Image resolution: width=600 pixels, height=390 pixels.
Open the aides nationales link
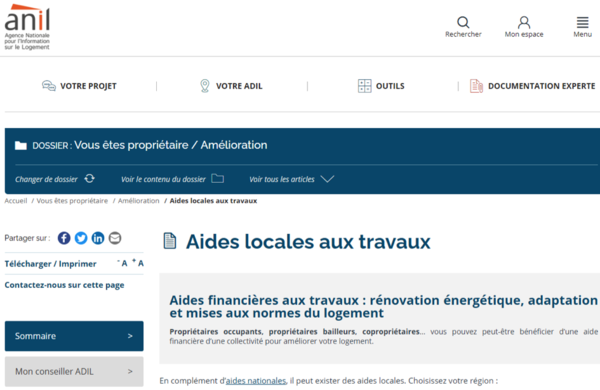[256, 381]
